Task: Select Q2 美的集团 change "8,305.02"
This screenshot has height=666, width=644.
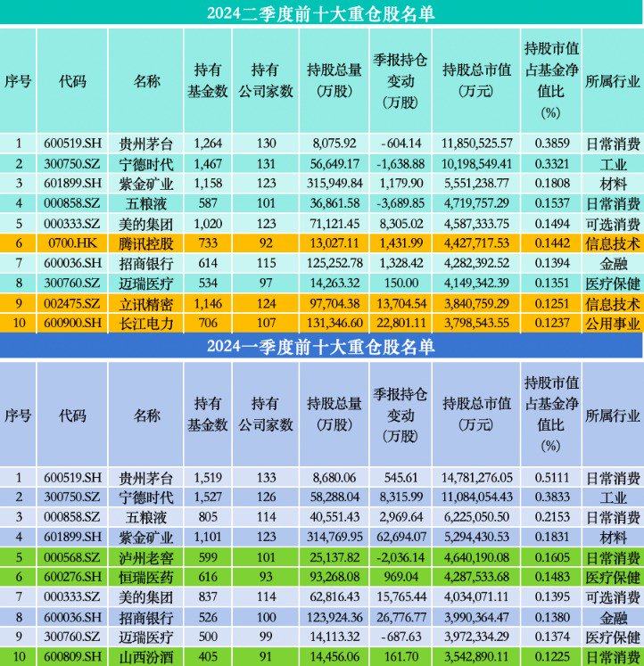Action: click(x=400, y=224)
